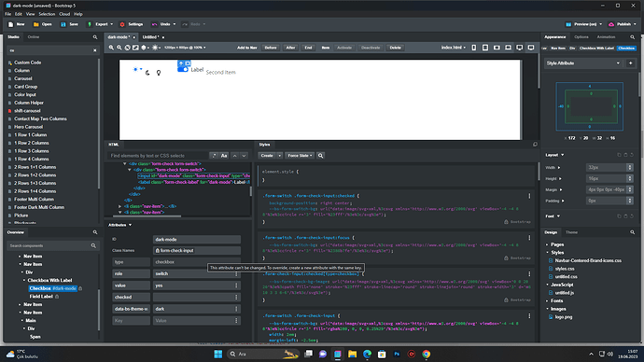Click the case-sensitive Aa search button

pyautogui.click(x=224, y=156)
